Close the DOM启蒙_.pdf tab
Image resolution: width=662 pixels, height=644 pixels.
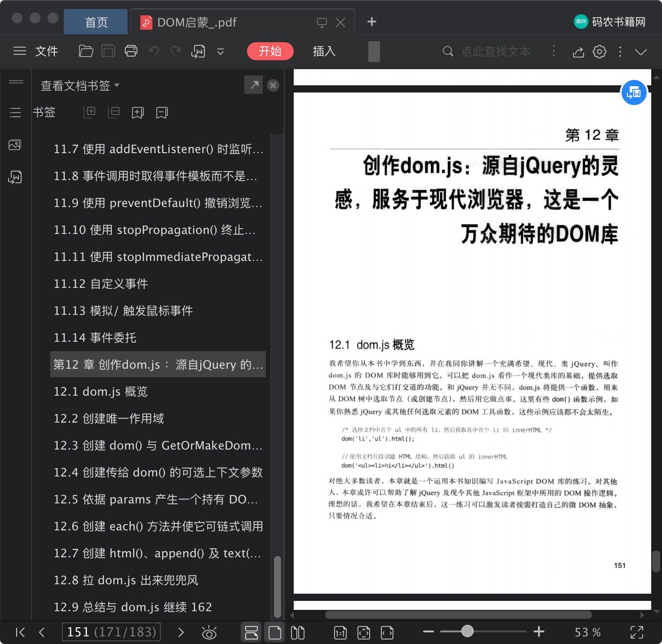click(341, 22)
